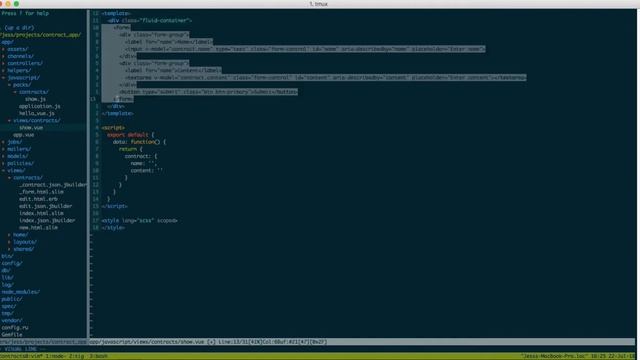Open hello_vue.js in the tree
The image size is (640, 360).
(37, 113)
